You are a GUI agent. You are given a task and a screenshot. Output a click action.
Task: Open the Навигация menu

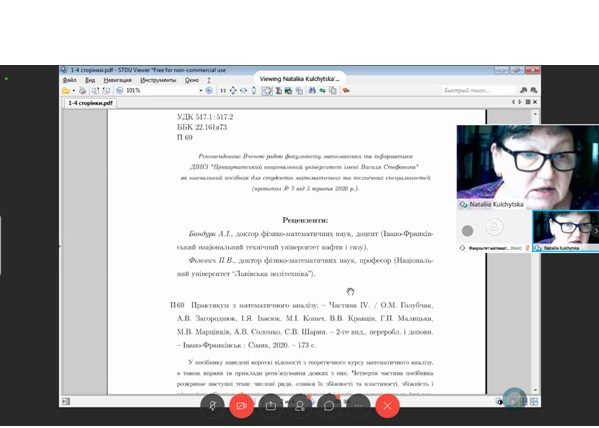(x=118, y=80)
